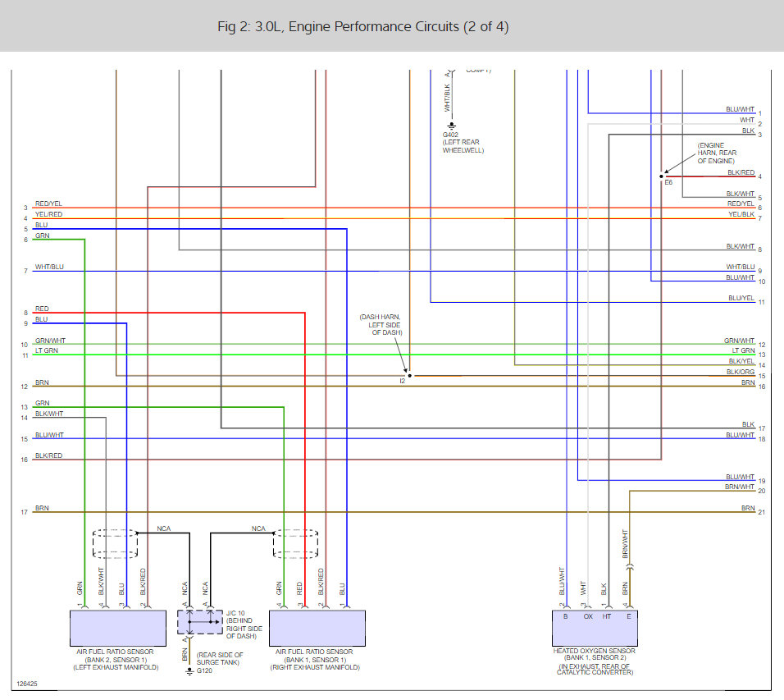Click the 'BRN' label at left pin 12
Screen dimensions: 784x700
click(x=42, y=382)
